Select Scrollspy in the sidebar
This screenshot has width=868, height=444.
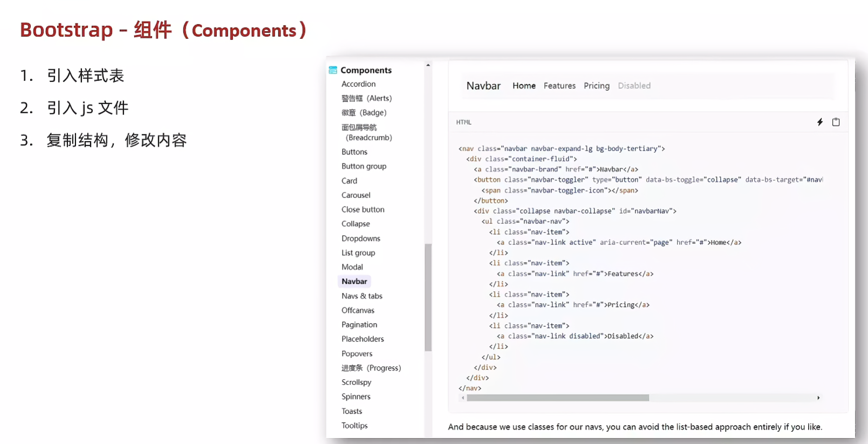point(356,382)
